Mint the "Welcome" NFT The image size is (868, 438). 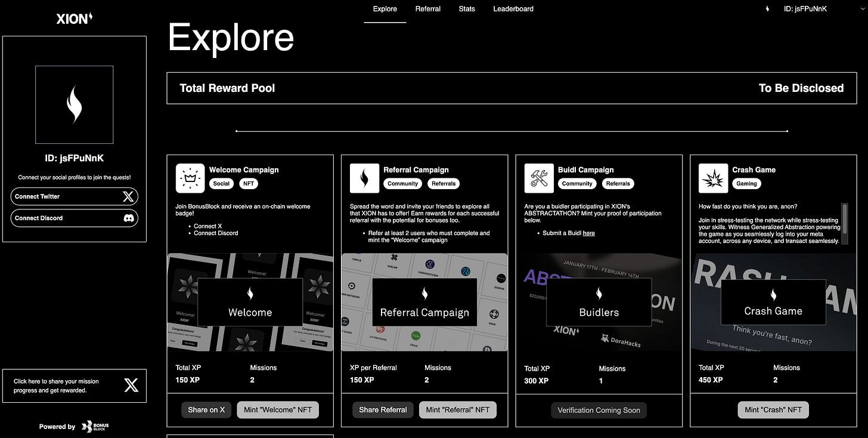click(x=278, y=410)
